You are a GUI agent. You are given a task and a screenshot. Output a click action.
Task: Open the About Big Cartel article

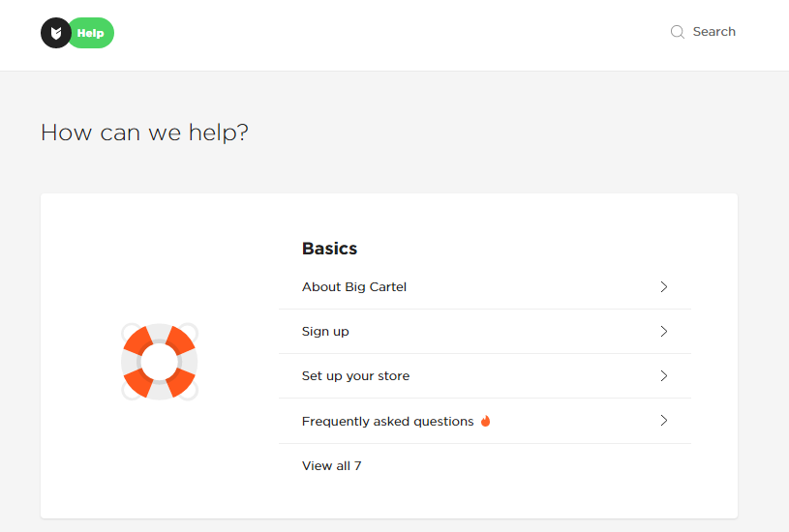(x=354, y=286)
